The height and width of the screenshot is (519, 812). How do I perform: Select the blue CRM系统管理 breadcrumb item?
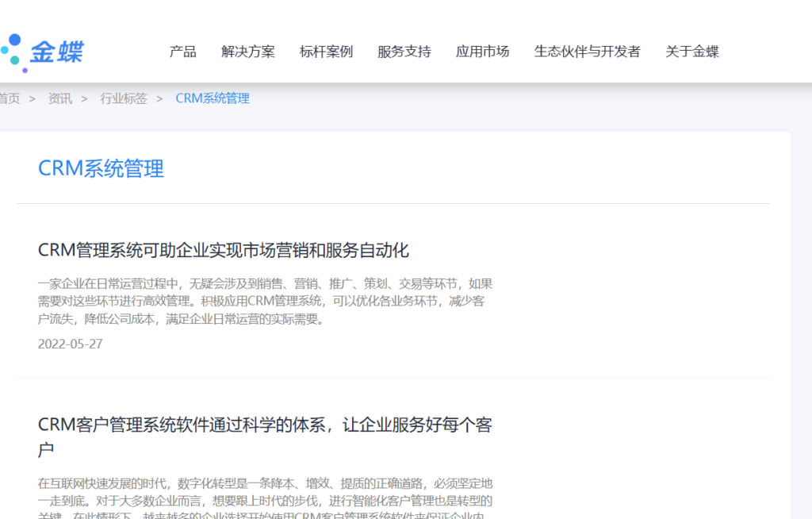coord(213,98)
